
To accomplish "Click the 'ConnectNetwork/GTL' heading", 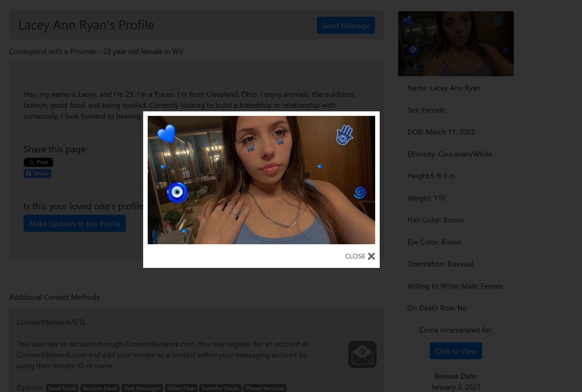I will point(51,322).
